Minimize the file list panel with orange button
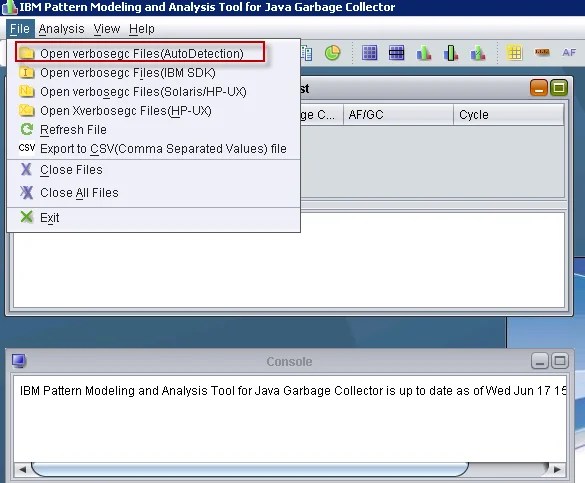 (x=538, y=88)
